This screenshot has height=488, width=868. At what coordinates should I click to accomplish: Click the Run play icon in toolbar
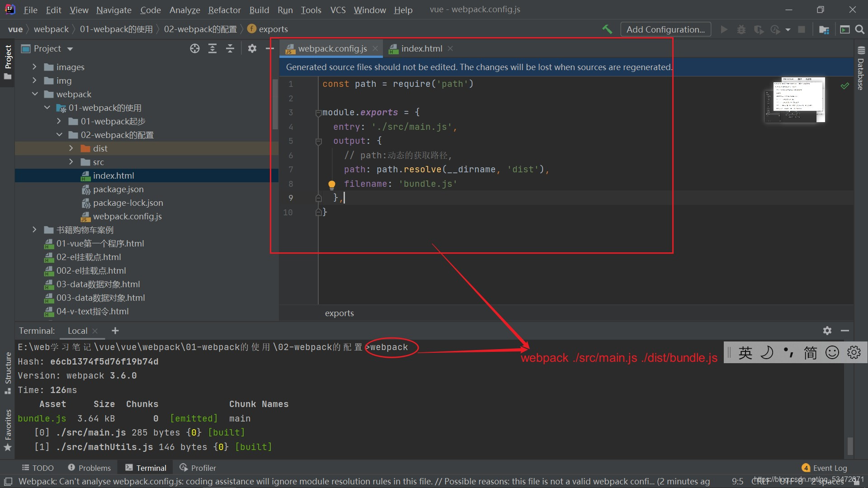pyautogui.click(x=724, y=29)
